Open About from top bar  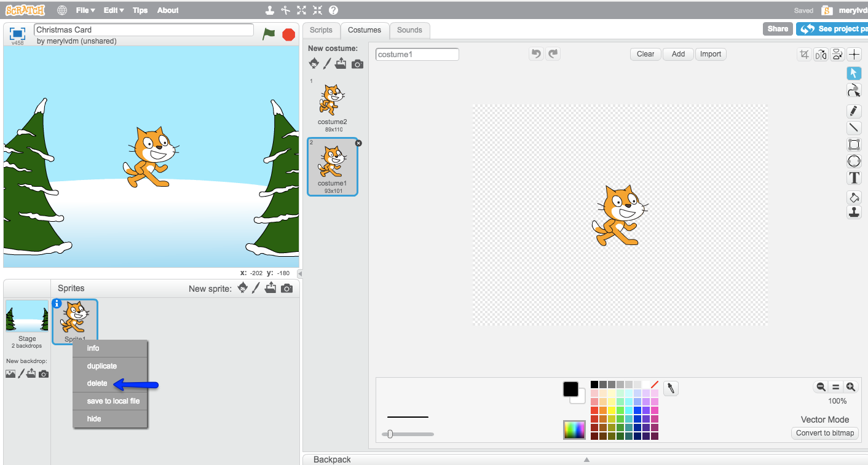point(168,10)
